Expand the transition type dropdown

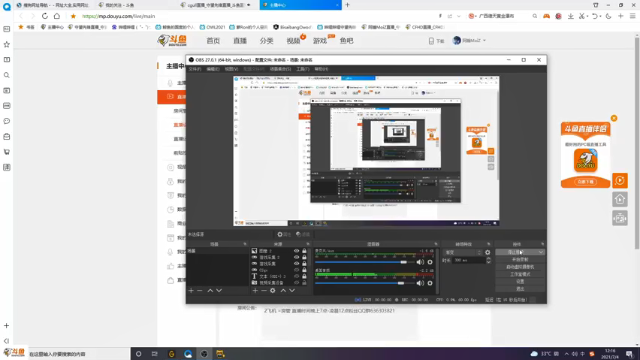click(463, 252)
